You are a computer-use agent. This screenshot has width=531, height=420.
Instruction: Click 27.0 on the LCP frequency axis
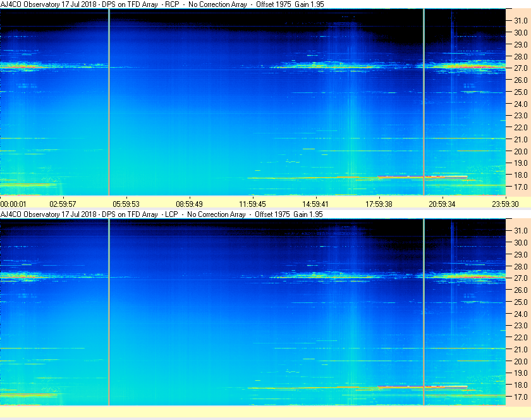[521, 278]
